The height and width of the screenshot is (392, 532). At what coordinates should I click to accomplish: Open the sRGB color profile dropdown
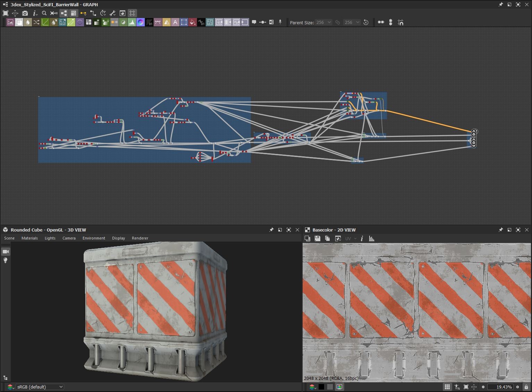tap(39, 387)
